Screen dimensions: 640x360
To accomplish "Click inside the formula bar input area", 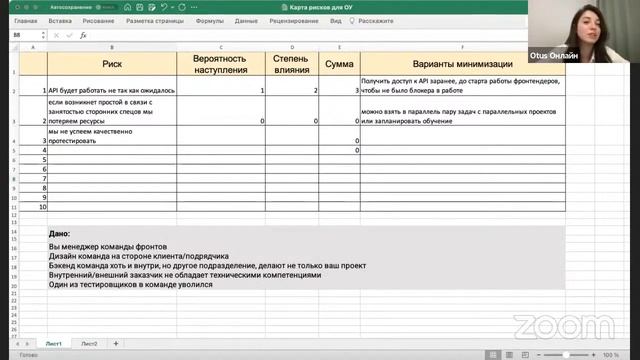I will (x=308, y=36).
